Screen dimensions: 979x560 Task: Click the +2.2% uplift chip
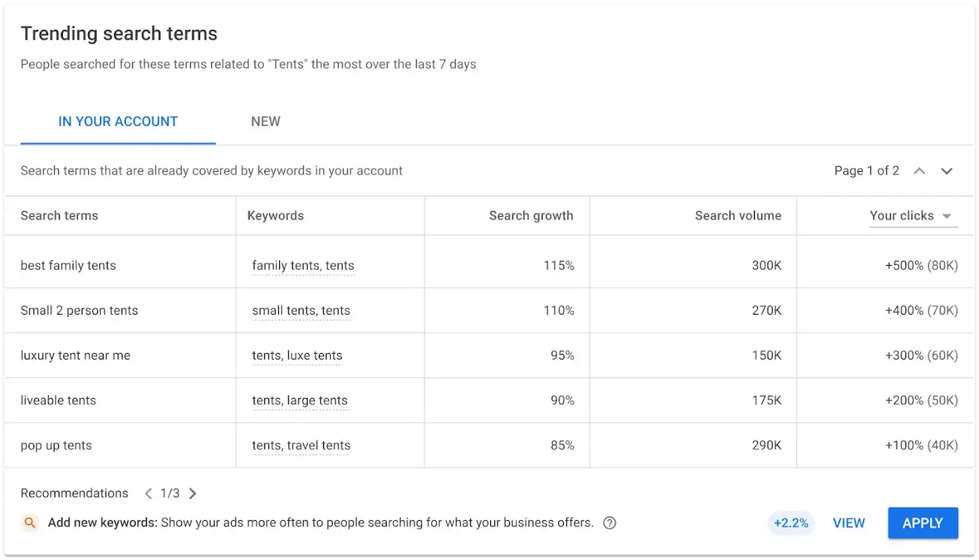click(x=791, y=523)
